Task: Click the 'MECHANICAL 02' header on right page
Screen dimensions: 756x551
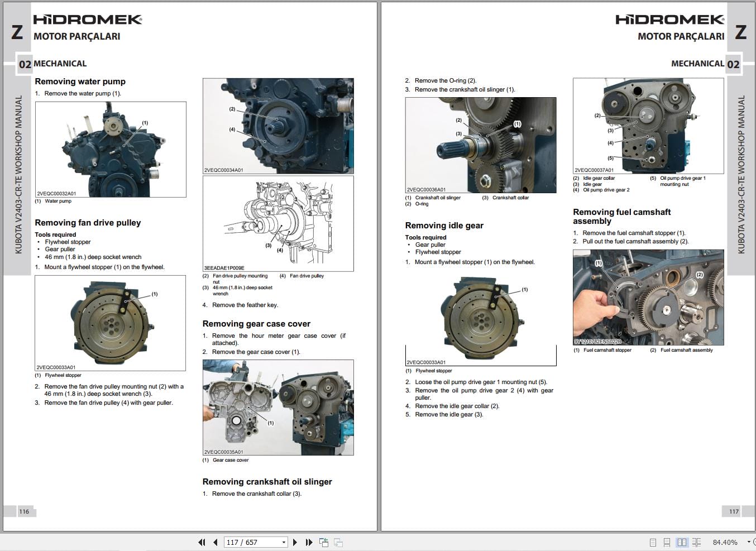Action: click(705, 64)
